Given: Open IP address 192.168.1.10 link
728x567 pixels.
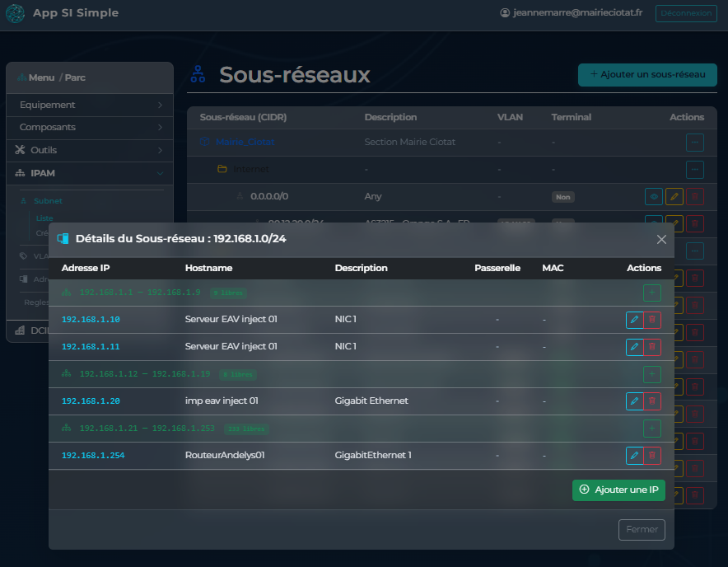Looking at the screenshot, I should pos(91,320).
